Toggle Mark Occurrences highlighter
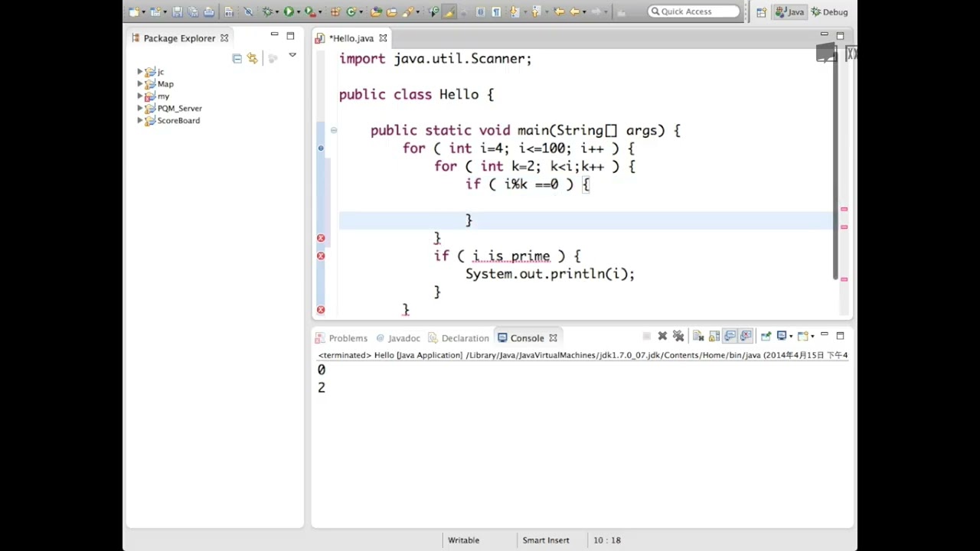 click(x=449, y=11)
